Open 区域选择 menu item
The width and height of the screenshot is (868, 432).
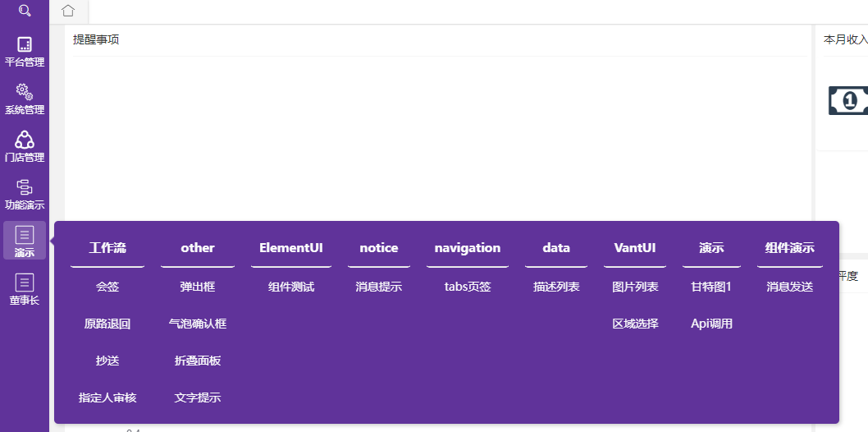click(635, 324)
